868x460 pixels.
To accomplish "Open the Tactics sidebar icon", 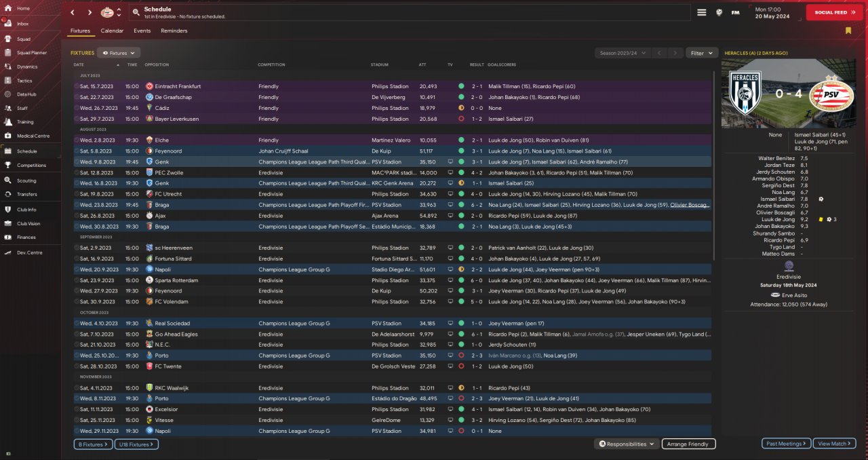I will pos(7,81).
